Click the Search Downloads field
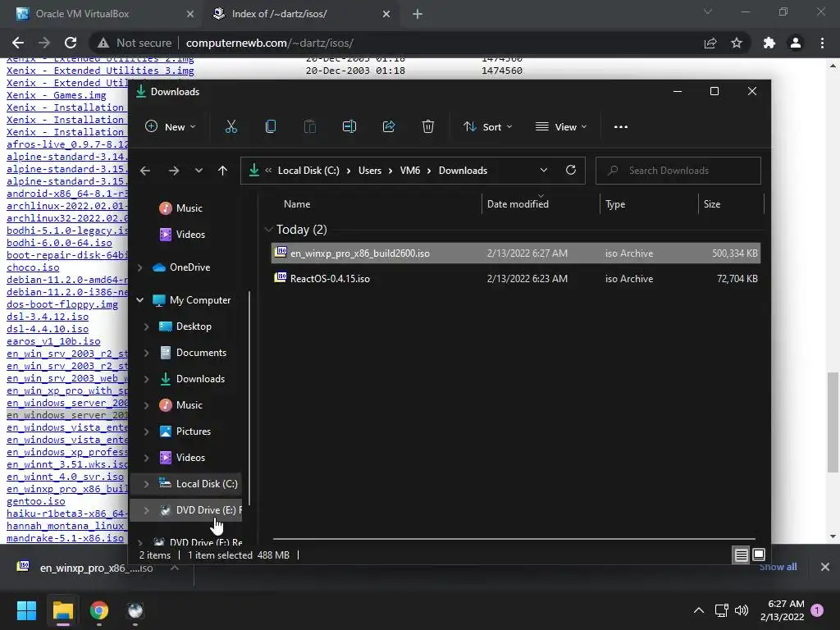This screenshot has width=840, height=630. (678, 171)
